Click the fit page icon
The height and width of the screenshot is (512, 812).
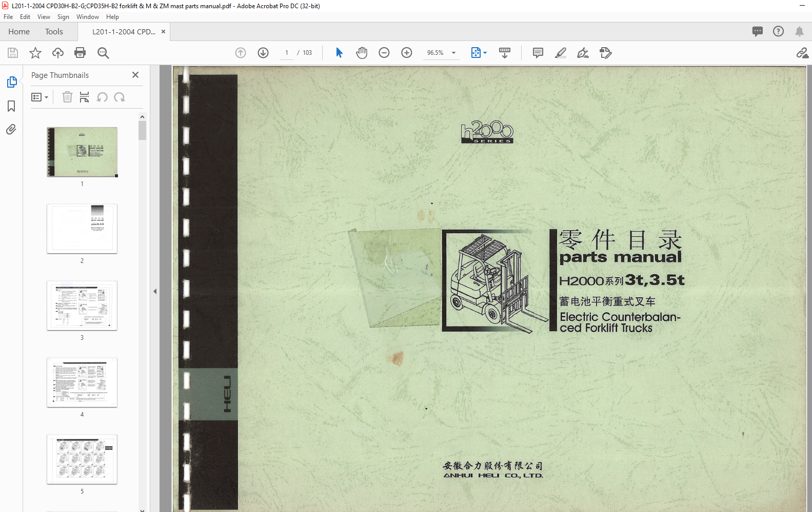click(476, 53)
